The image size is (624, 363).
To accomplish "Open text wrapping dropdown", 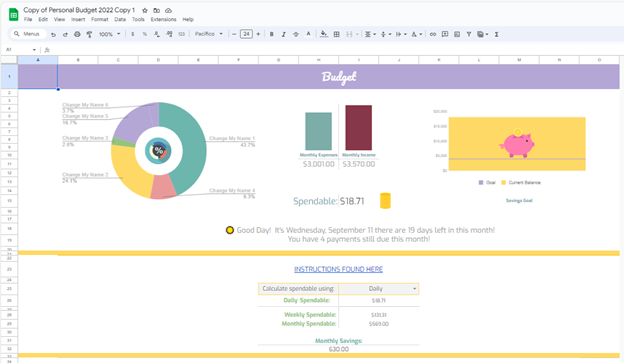I will pyautogui.click(x=401, y=34).
